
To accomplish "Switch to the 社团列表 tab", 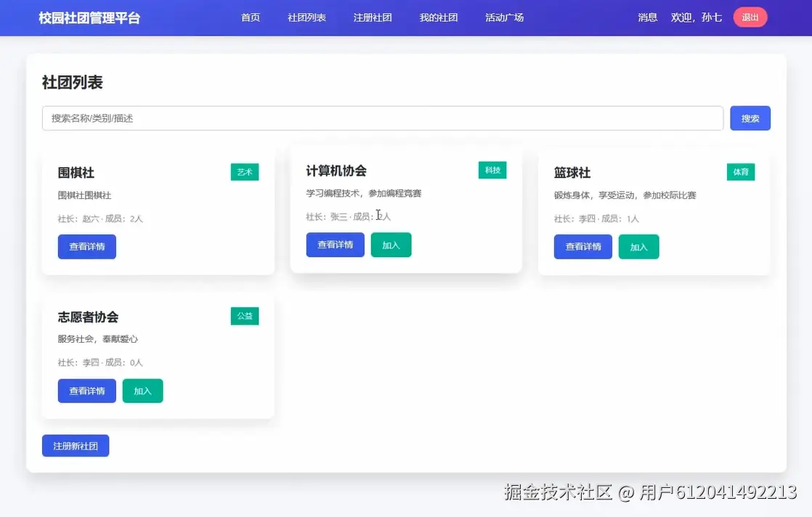I will (306, 17).
